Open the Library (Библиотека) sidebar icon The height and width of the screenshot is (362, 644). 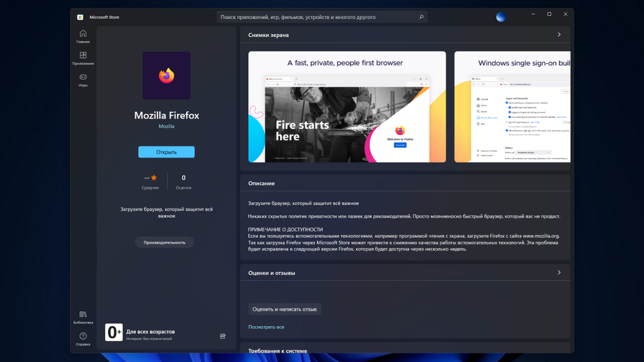[x=83, y=317]
